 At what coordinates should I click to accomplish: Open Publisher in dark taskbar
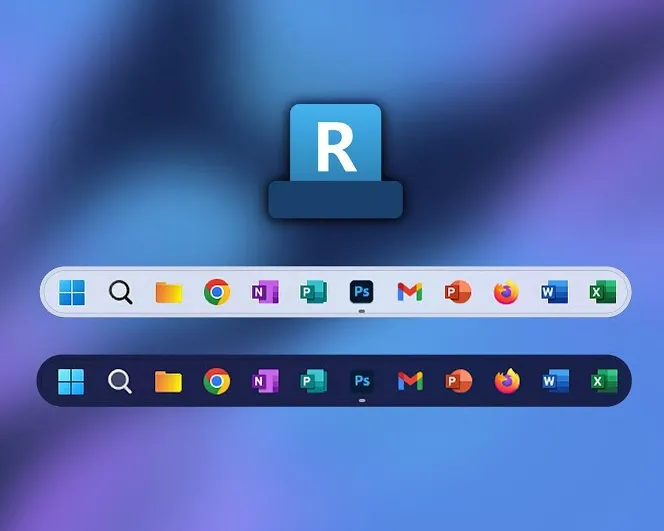[314, 381]
